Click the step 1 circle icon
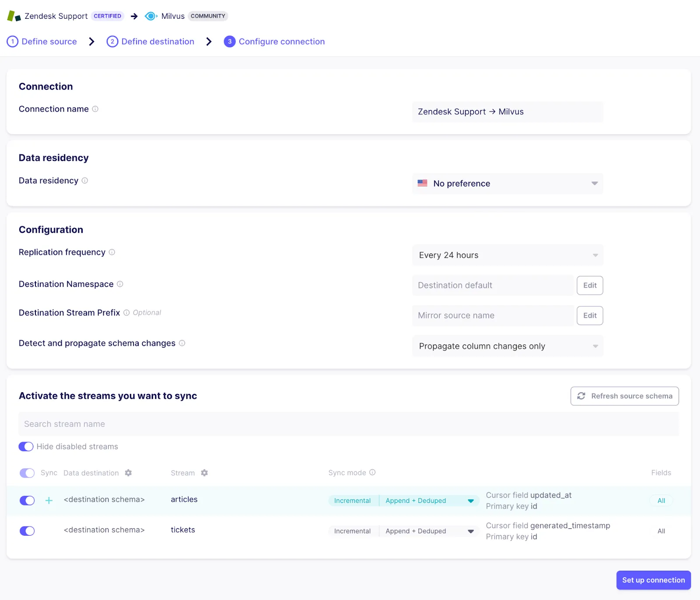This screenshot has height=600, width=700. [13, 42]
